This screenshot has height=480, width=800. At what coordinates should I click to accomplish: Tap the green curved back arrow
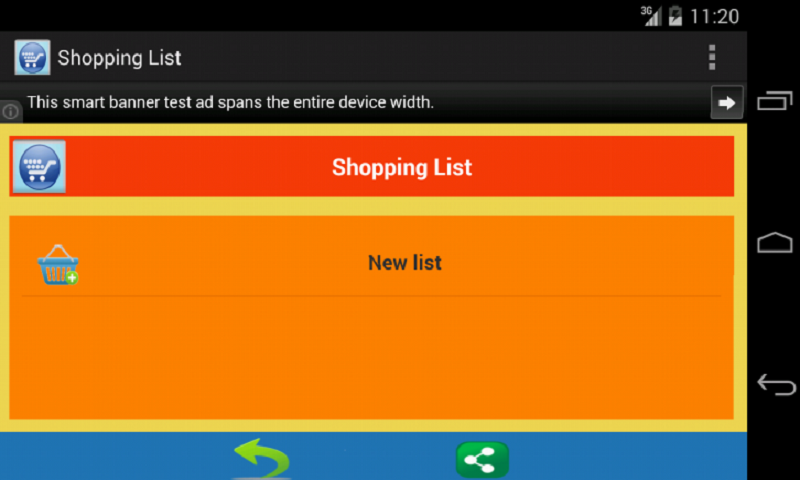pyautogui.click(x=262, y=458)
